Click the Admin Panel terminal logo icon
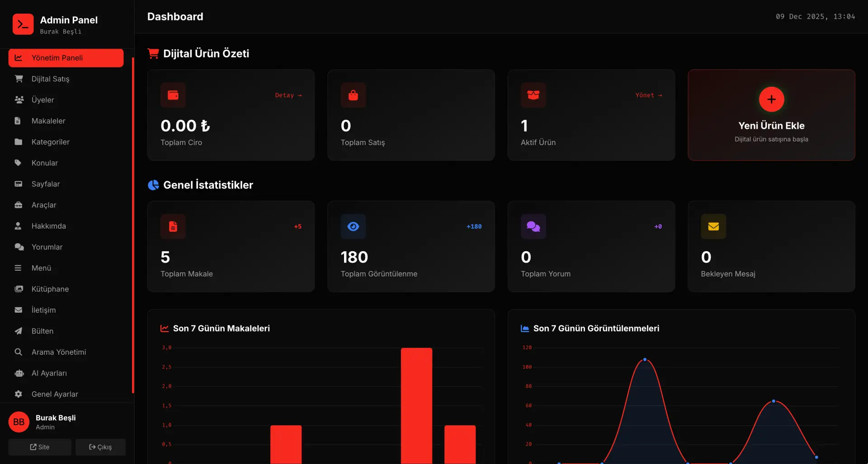 click(x=23, y=24)
